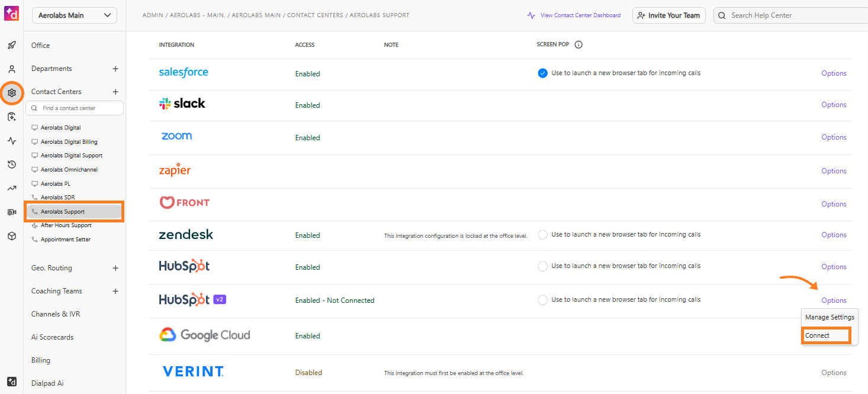Go to Office settings
The image size is (868, 394).
tap(41, 46)
